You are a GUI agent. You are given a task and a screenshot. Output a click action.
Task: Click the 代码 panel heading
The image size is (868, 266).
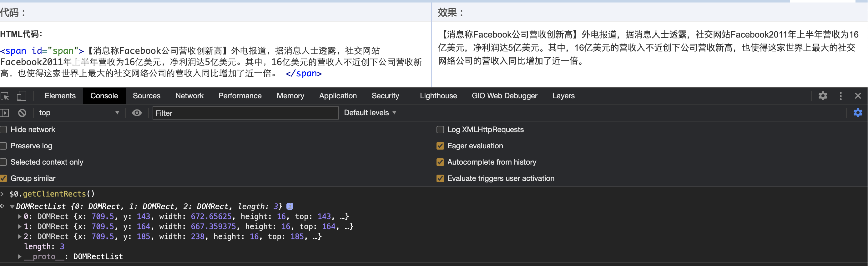13,13
